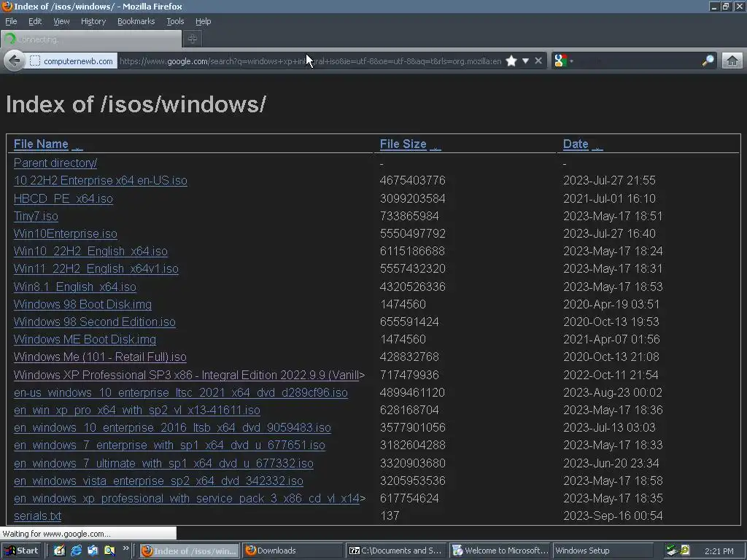
Task: Open Win11_22H2_English_x64v1.iso link
Action: pyautogui.click(x=96, y=268)
